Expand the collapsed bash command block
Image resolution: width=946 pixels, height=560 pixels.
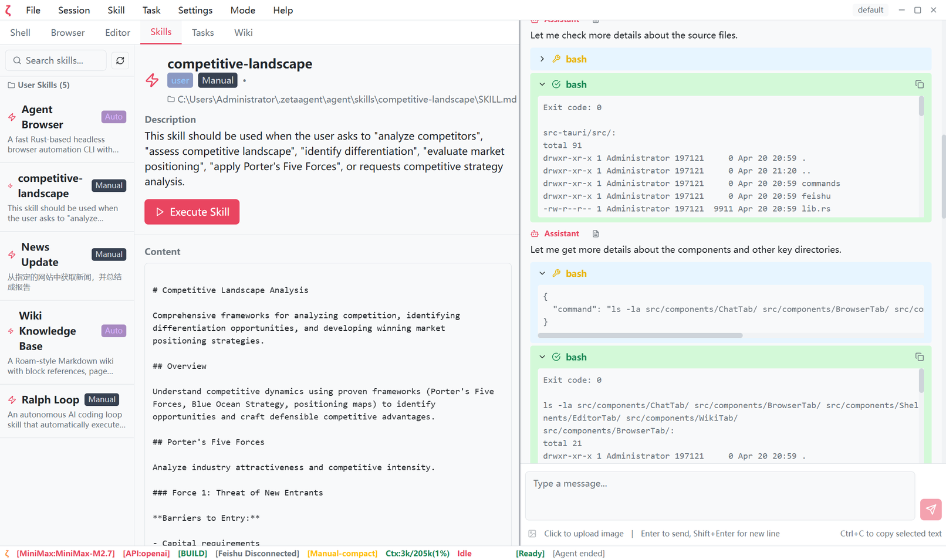point(542,59)
